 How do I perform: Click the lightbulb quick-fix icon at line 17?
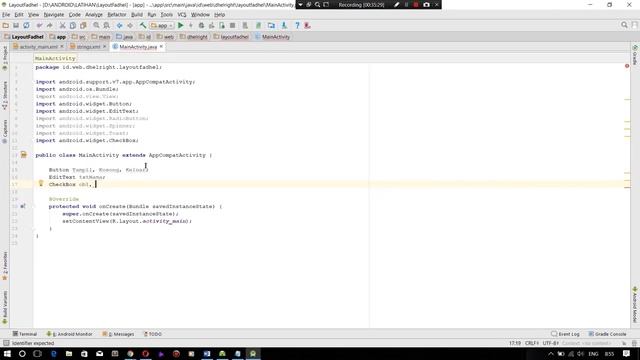click(41, 184)
